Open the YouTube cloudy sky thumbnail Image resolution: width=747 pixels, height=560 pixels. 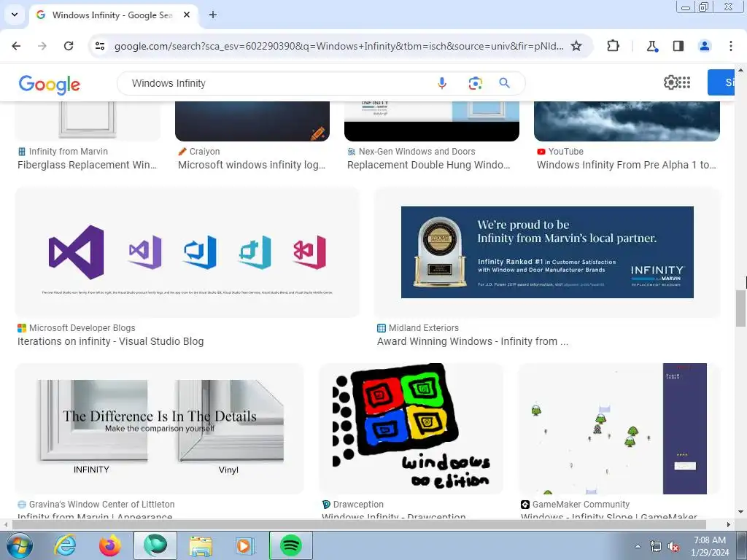[x=627, y=122]
